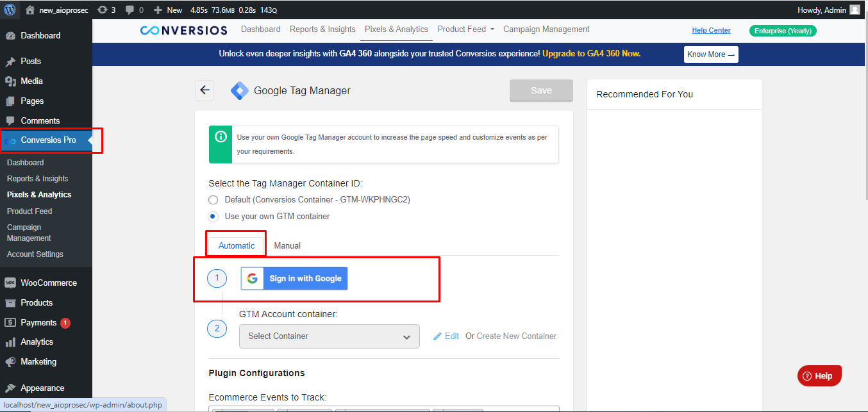This screenshot has width=868, height=412.
Task: Click Know More button in banner
Action: coord(711,54)
